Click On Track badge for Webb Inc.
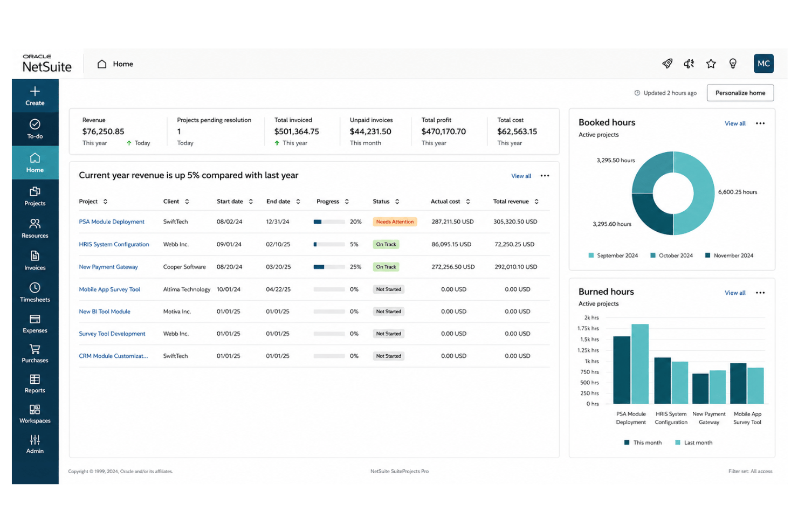 pos(386,244)
